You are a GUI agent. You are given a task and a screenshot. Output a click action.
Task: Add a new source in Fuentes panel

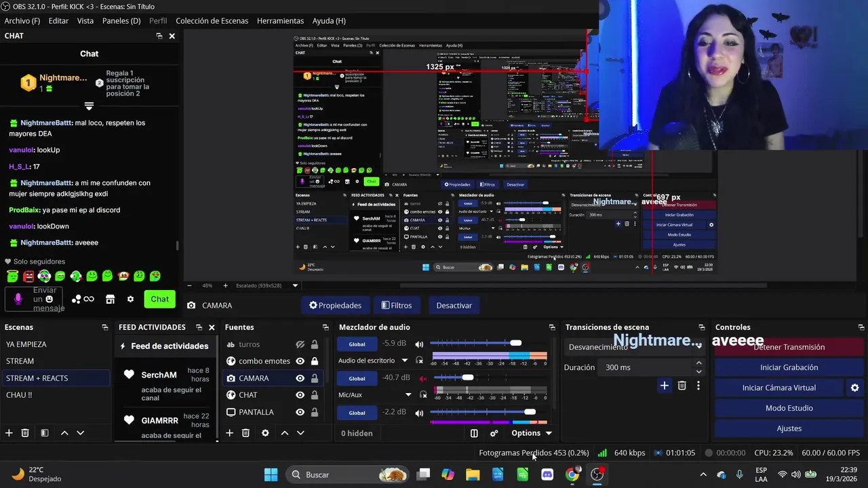229,433
